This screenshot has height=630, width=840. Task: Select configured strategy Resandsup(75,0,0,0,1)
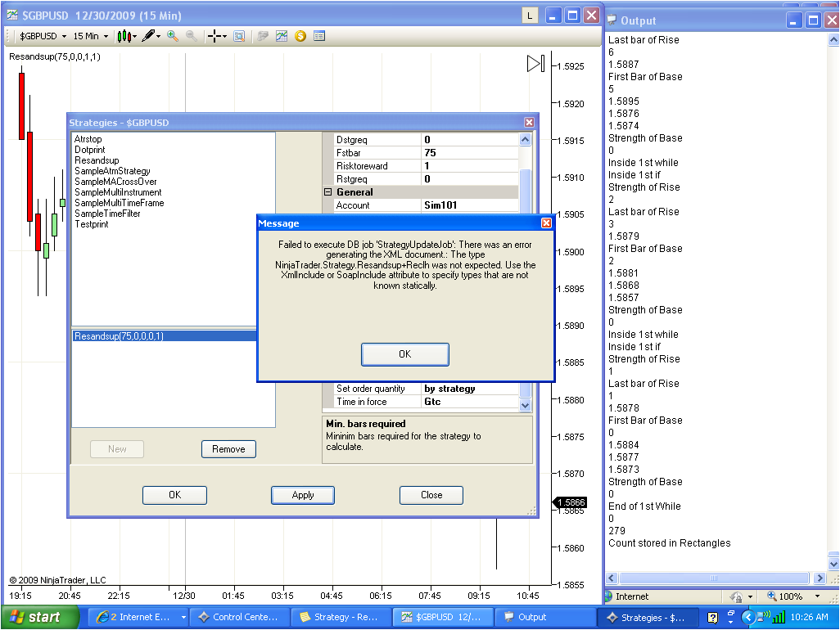[x=164, y=336]
